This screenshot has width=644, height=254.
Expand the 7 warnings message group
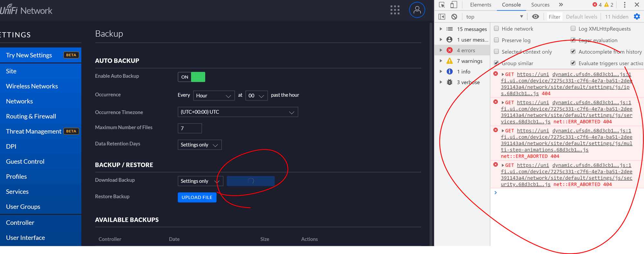[x=441, y=61]
